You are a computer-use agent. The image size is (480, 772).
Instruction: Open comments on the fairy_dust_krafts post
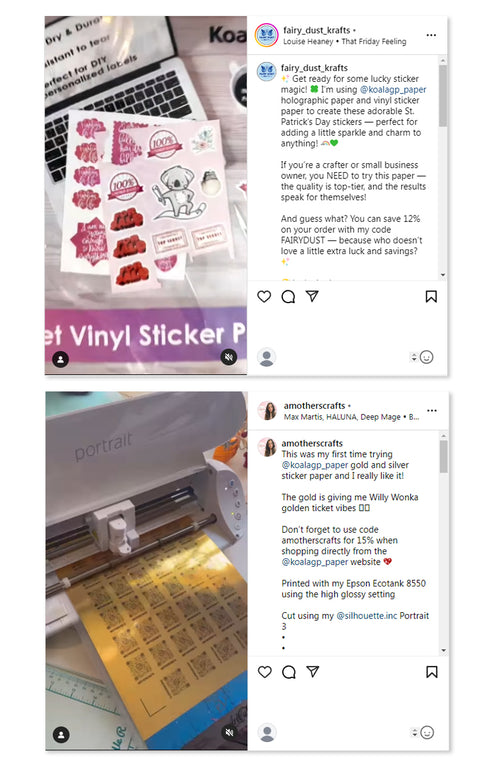[288, 296]
